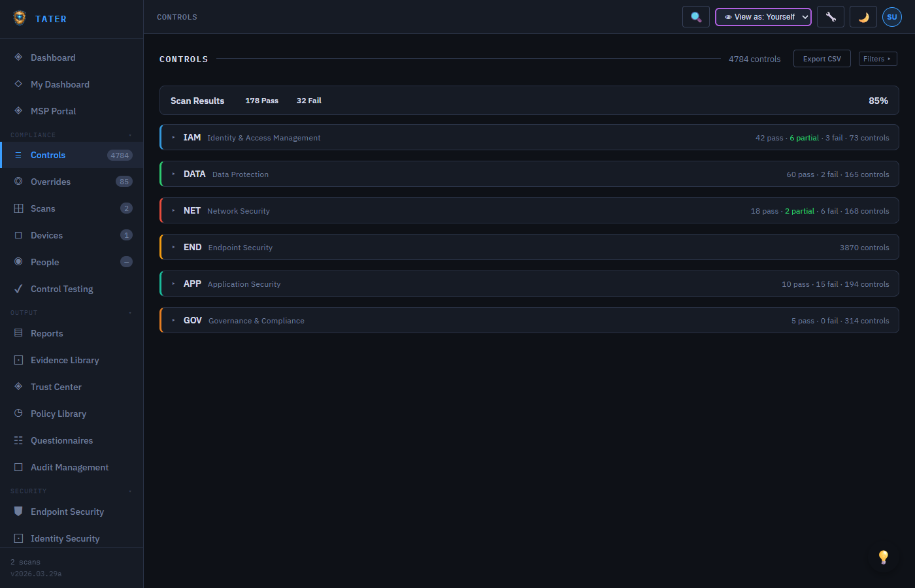This screenshot has width=915, height=588.
Task: Click Governance & Compliance label
Action: 256,321
